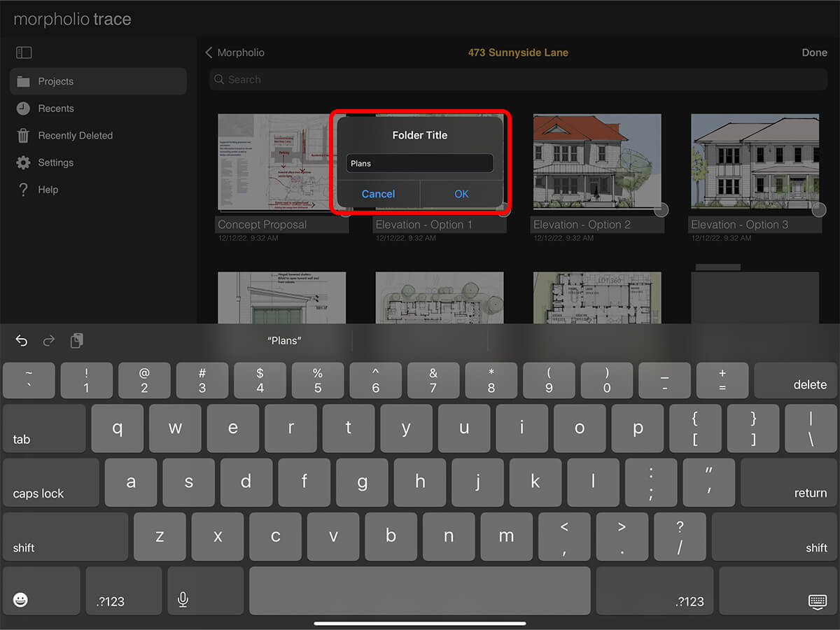Go back to the Morpholio folder

[x=234, y=52]
